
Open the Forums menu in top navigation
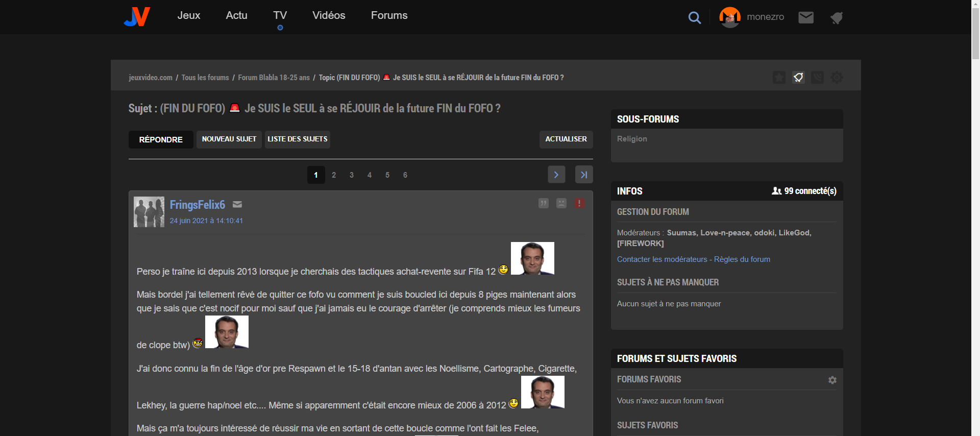click(389, 15)
